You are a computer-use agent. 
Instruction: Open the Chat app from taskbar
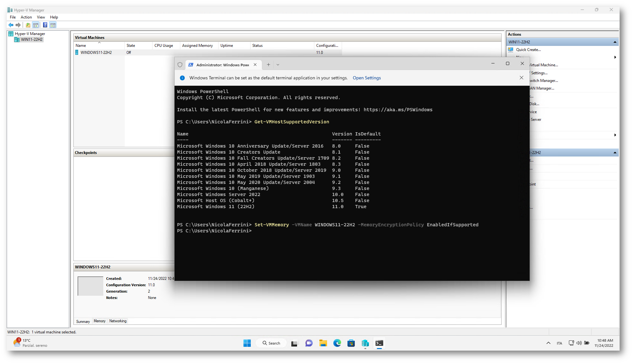(x=309, y=343)
